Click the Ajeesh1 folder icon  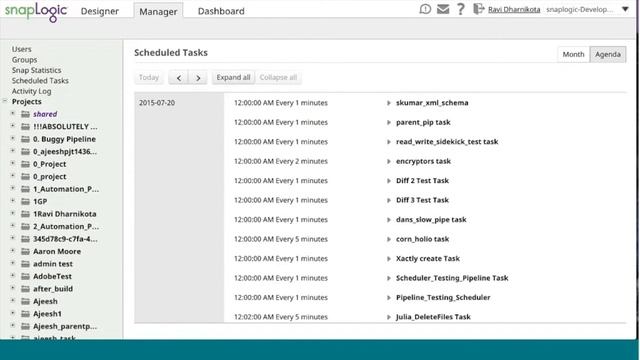[25, 314]
